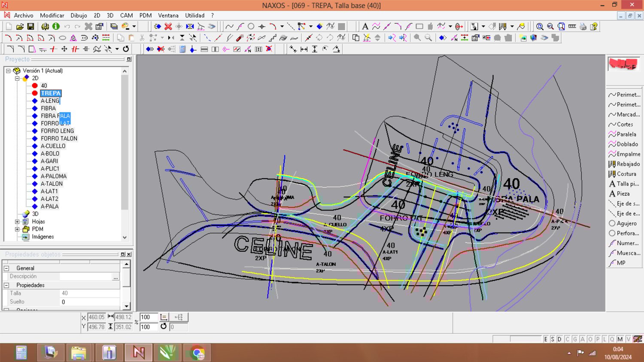Click the color palette icon
The image size is (644, 362).
[125, 27]
